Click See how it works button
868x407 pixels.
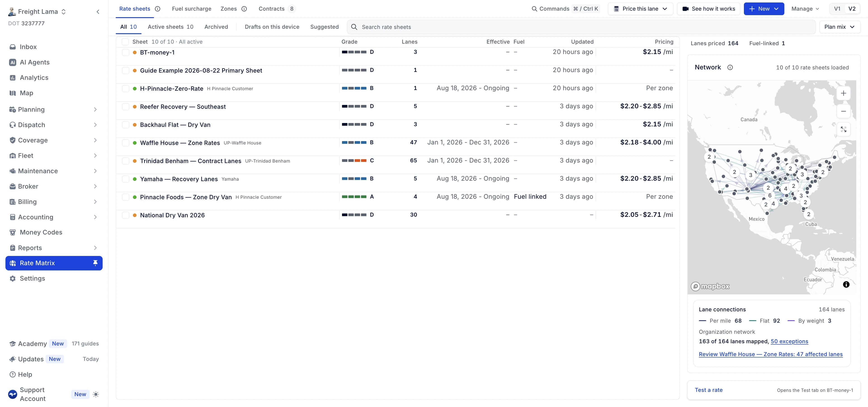click(708, 9)
